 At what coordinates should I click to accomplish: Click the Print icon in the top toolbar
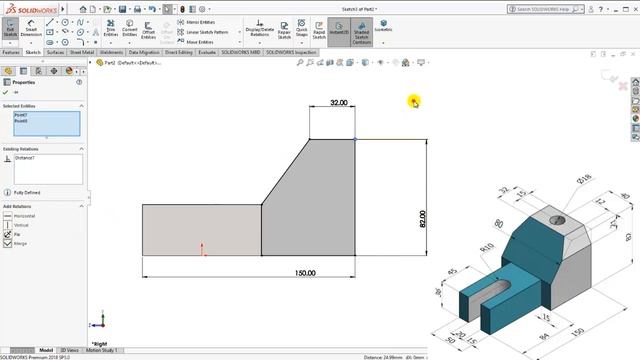click(138, 9)
